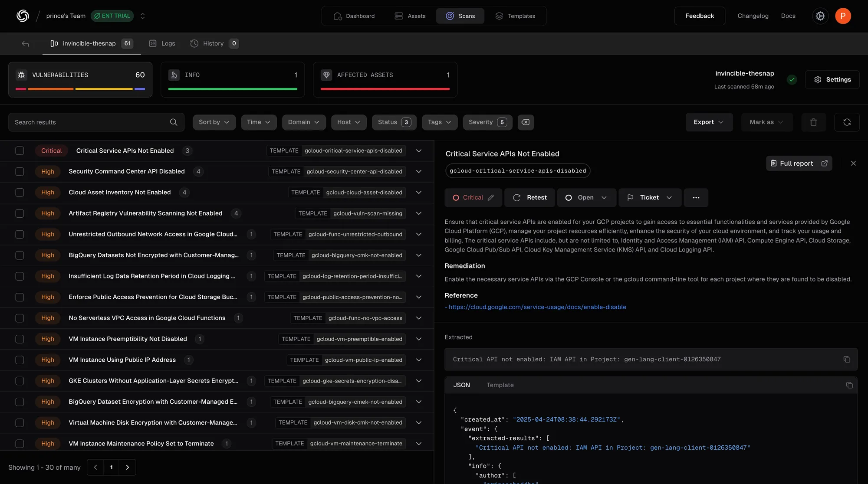Go to the next results page
The height and width of the screenshot is (484, 868).
(127, 467)
